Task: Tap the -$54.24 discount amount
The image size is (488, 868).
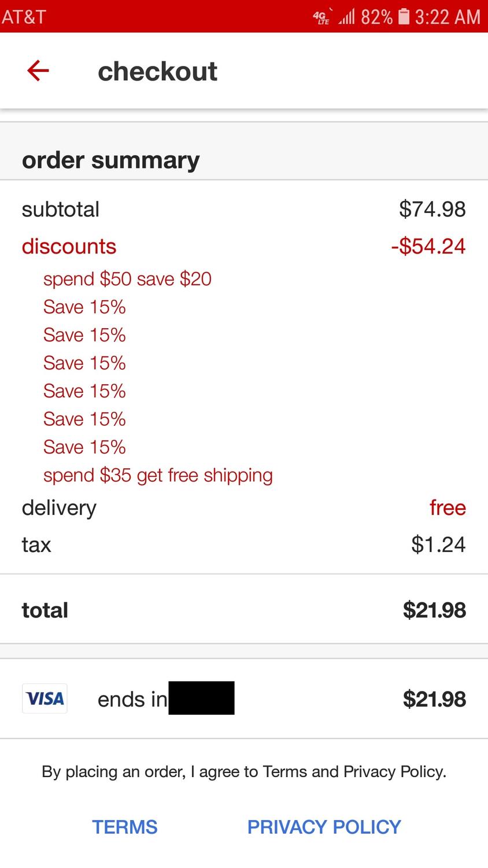Action: click(x=428, y=247)
